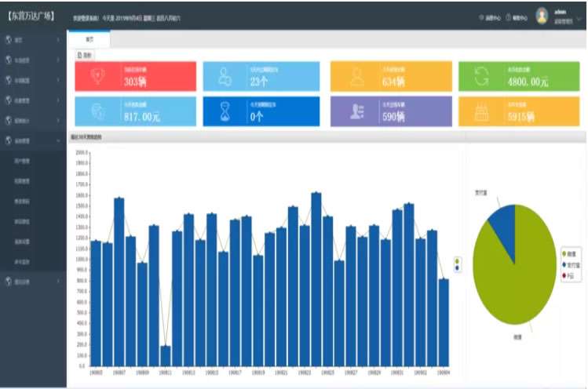
Task: Click the 5915辆 value
Action: 520,117
